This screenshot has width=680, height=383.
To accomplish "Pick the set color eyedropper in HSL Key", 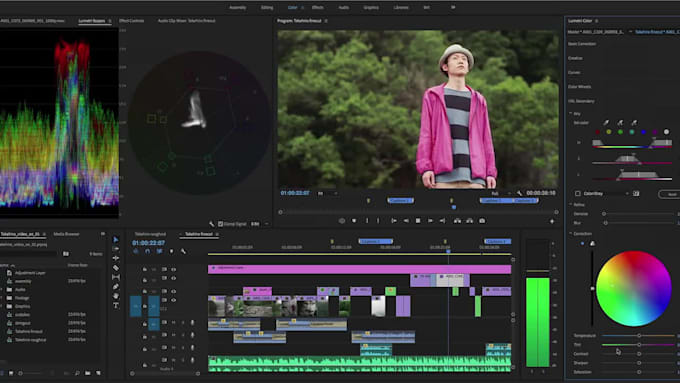I will (606, 123).
